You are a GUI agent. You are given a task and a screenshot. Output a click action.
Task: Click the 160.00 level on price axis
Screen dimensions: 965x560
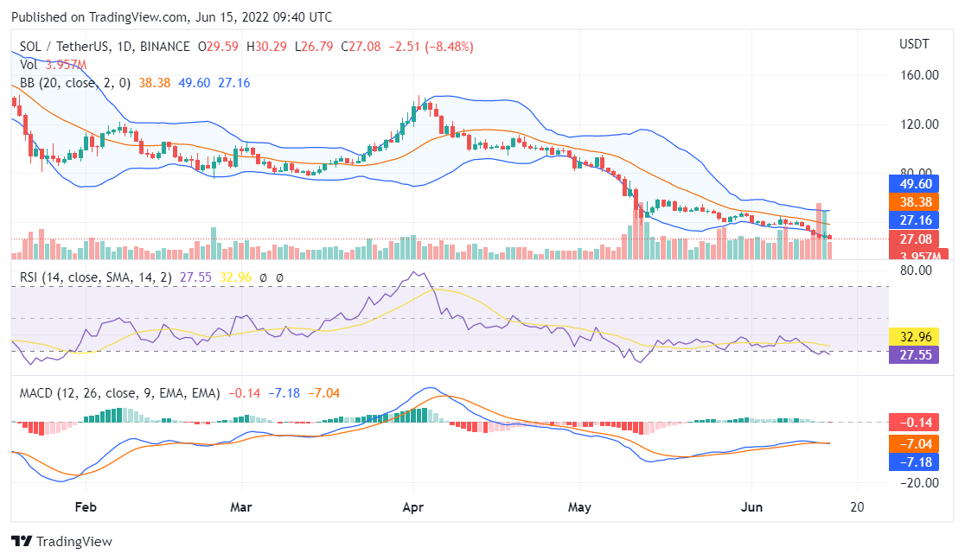click(918, 75)
